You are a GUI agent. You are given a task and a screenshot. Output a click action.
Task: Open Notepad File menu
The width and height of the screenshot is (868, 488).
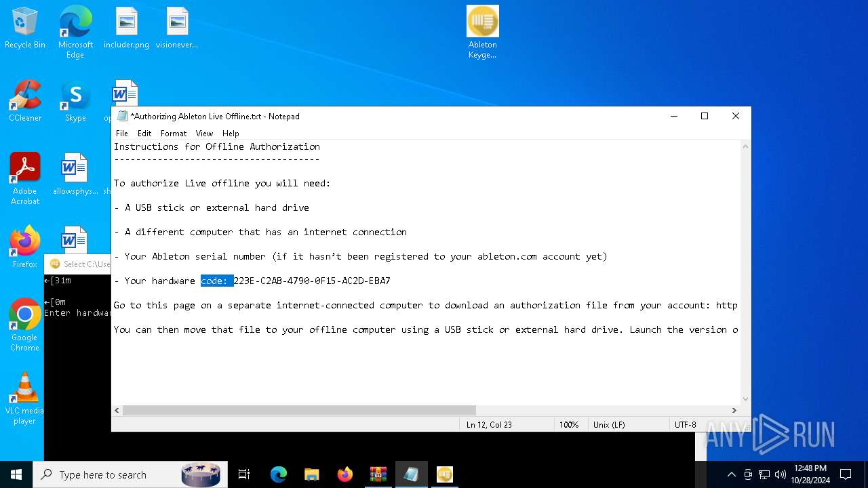pyautogui.click(x=122, y=134)
